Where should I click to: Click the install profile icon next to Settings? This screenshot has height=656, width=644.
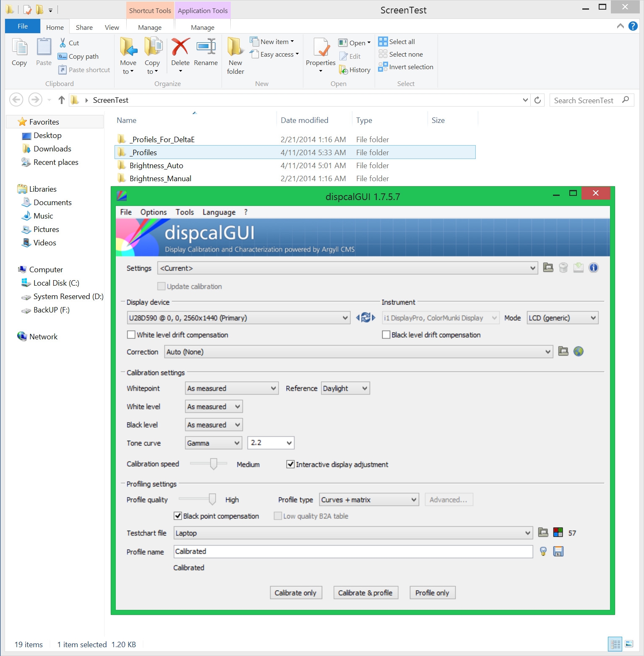coord(579,268)
